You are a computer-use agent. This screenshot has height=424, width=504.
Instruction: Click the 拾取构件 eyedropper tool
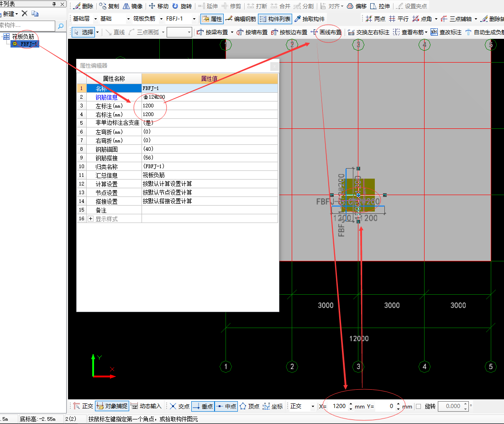(309, 19)
